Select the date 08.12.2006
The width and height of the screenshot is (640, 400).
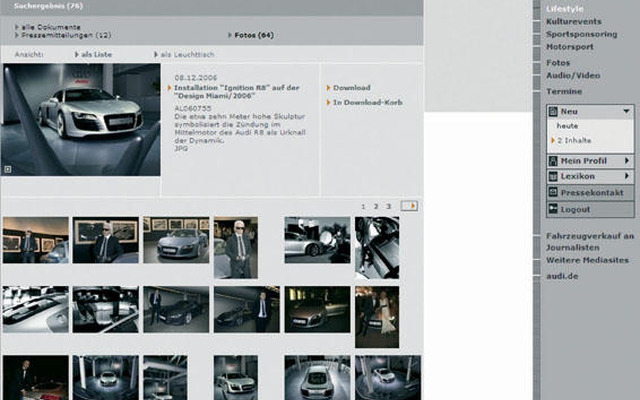[x=196, y=78]
